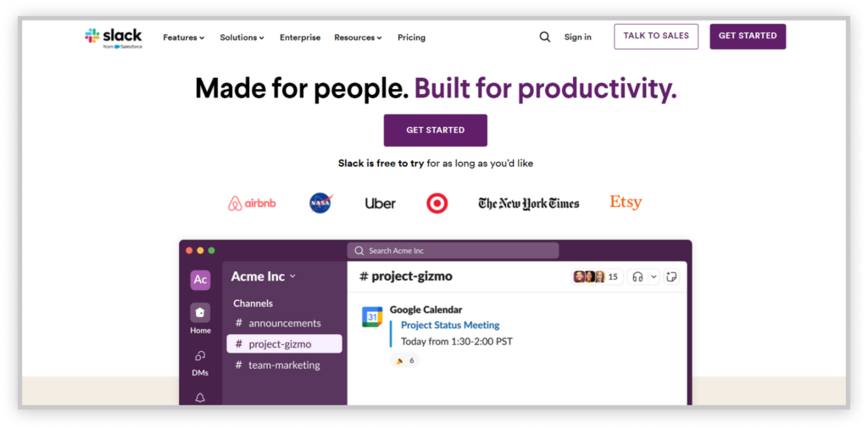Click the Slack logo in header
The height and width of the screenshot is (429, 868).
pyautogui.click(x=114, y=38)
